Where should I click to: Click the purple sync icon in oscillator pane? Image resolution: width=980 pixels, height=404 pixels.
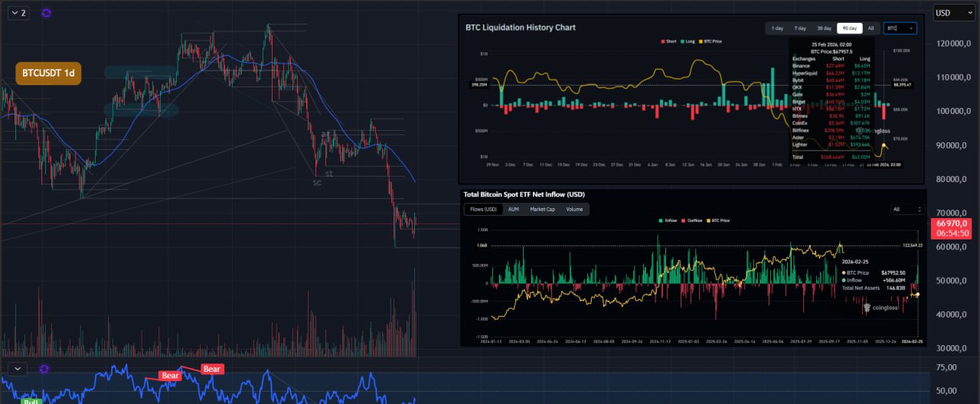click(44, 369)
